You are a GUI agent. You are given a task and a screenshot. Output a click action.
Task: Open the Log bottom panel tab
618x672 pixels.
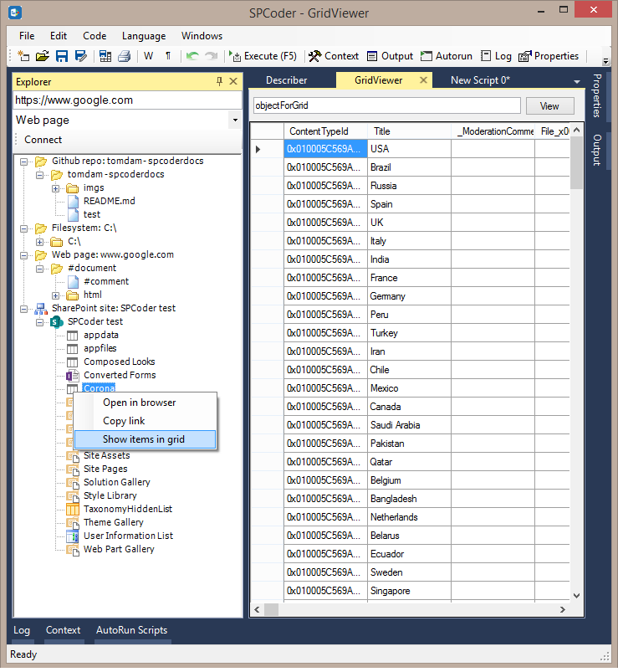(22, 630)
